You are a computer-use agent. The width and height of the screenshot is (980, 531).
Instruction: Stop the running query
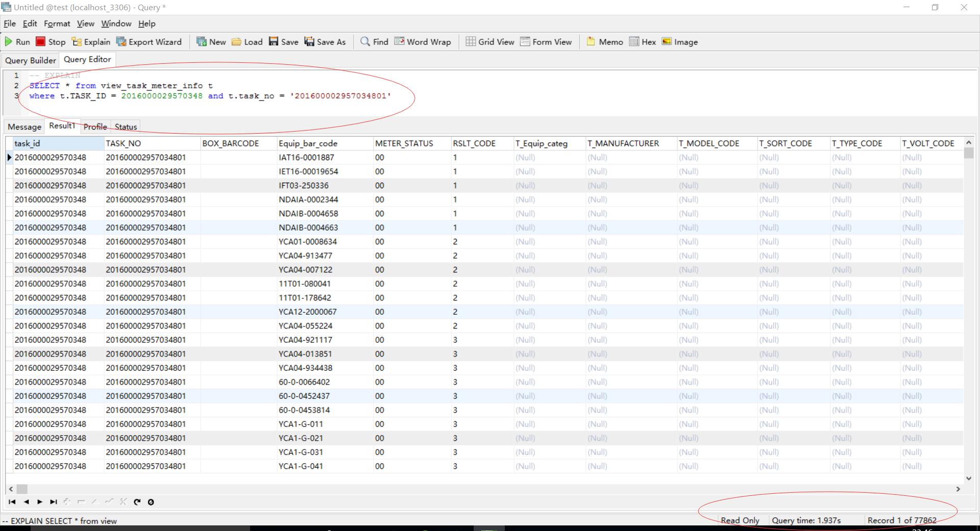(51, 42)
